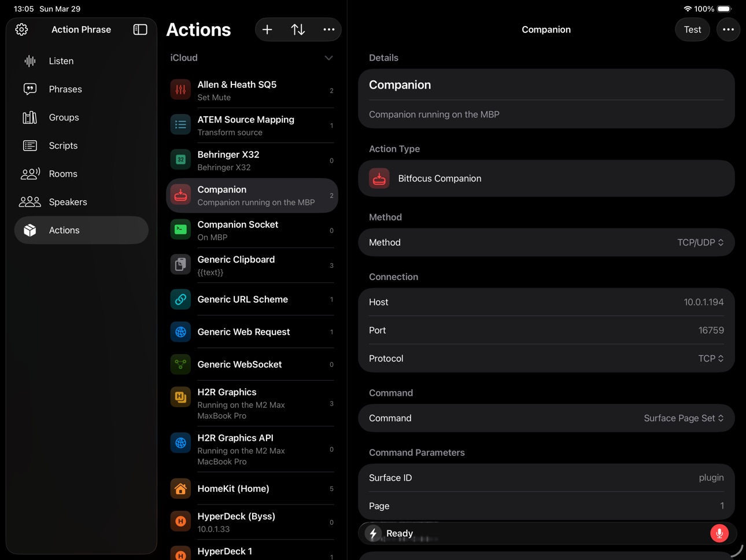
Task: Check the Wi-Fi icon in status bar
Action: [x=688, y=9]
